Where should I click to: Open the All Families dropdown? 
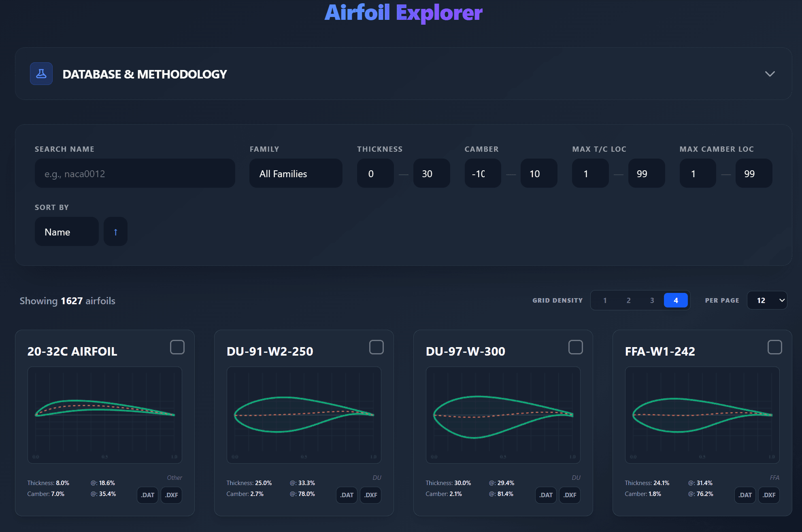click(296, 173)
